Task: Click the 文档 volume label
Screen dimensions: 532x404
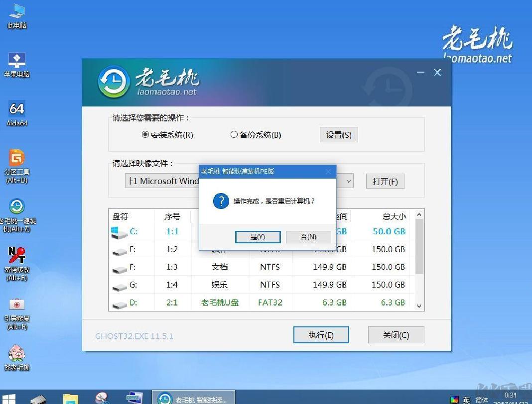Action: click(220, 267)
